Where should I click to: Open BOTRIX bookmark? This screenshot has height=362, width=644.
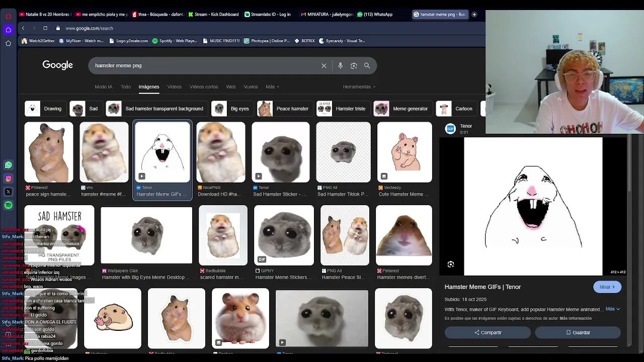point(305,41)
